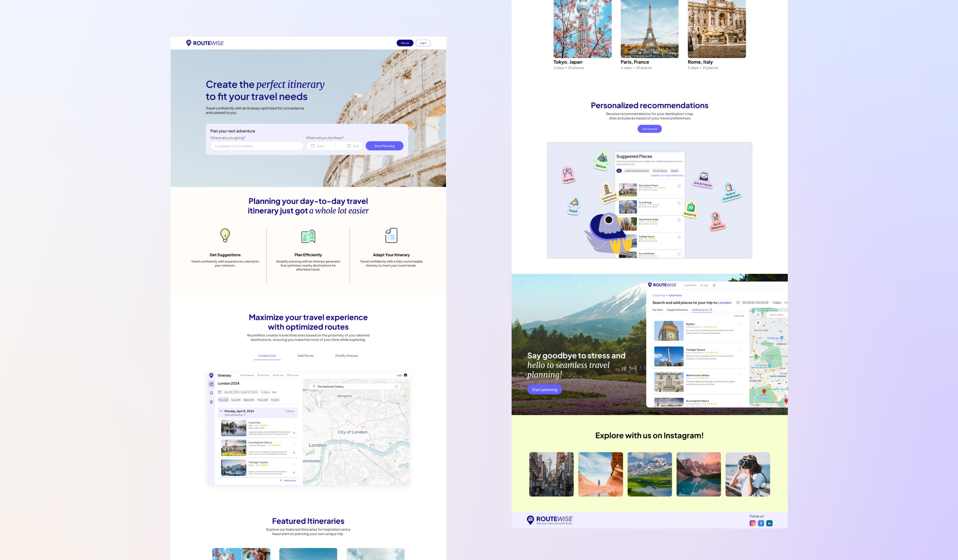The width and height of the screenshot is (958, 560).
Task: Click the Facebook icon in footer
Action: pos(761,523)
